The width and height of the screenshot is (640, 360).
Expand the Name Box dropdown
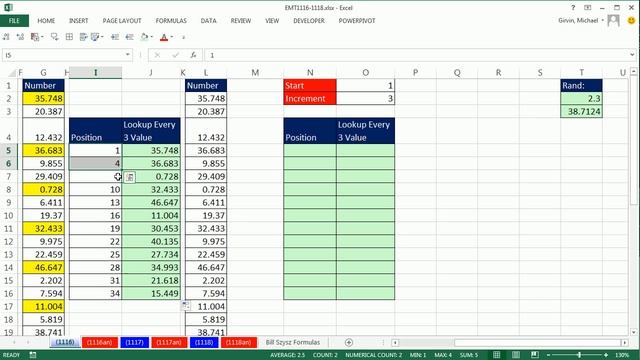pos(128,55)
